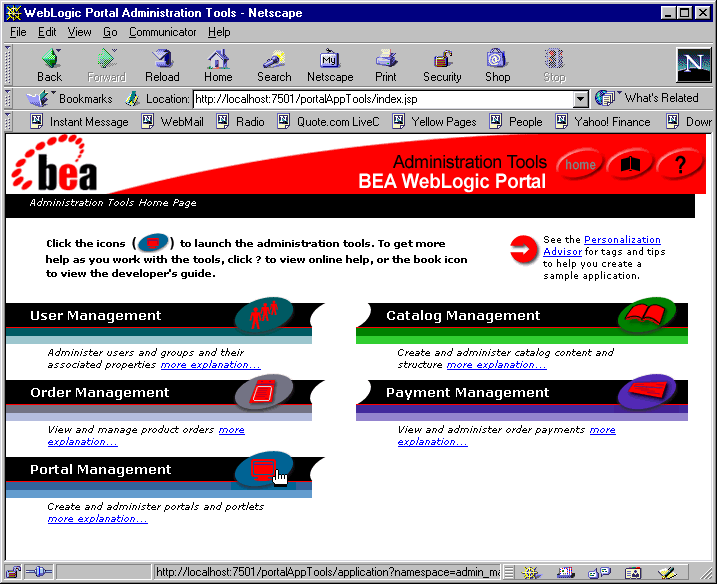Open the Personalization Advisor link
This screenshot has width=717, height=584.
pyautogui.click(x=602, y=246)
